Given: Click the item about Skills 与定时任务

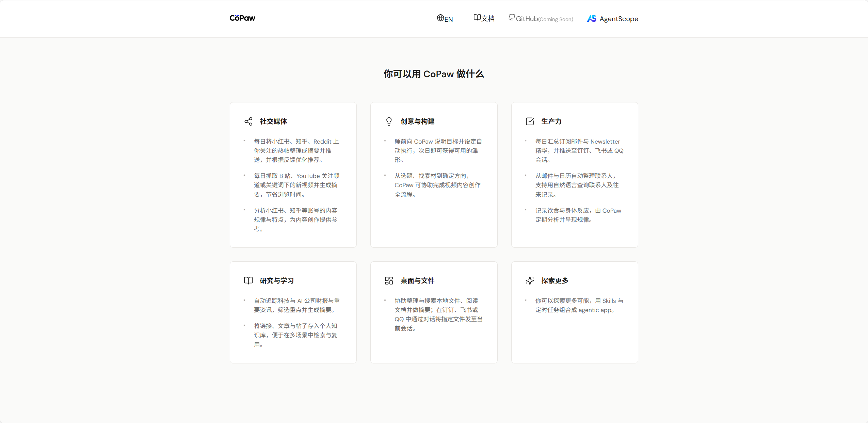Looking at the screenshot, I should (579, 305).
